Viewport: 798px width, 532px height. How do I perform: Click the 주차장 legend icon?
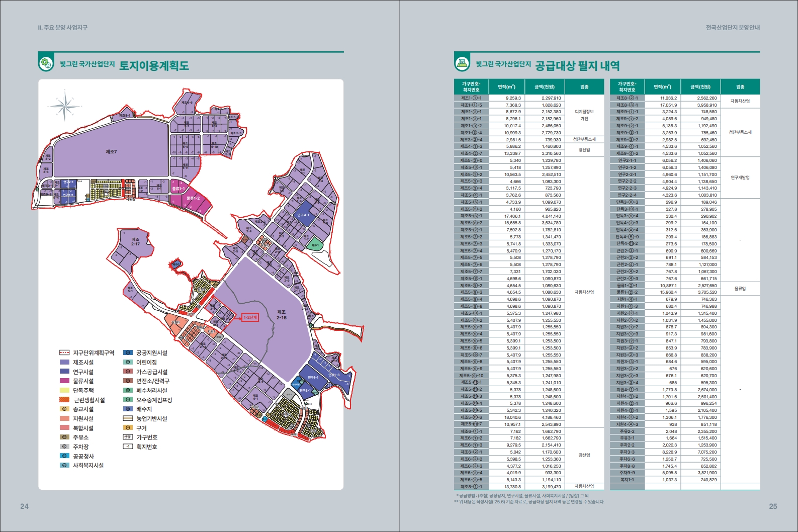point(64,447)
